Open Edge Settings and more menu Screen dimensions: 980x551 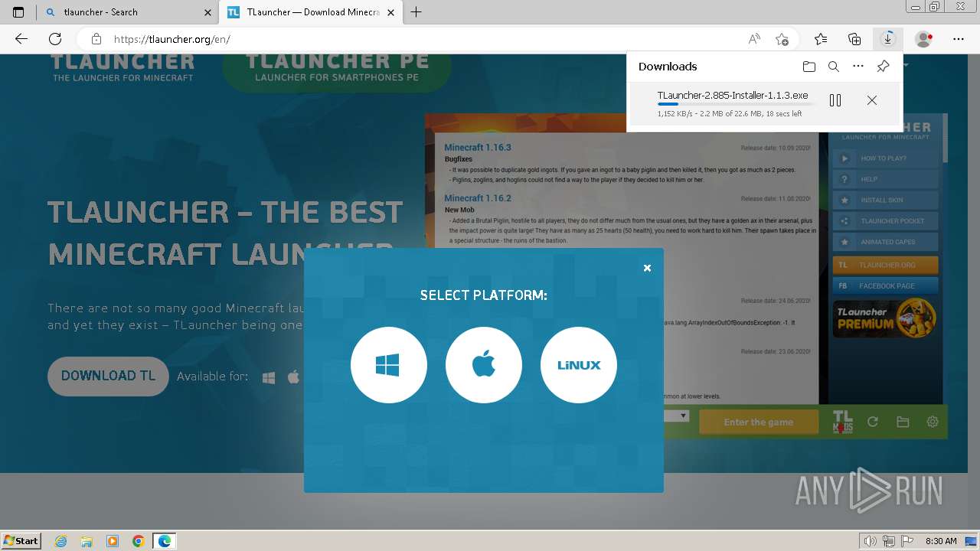(x=959, y=39)
